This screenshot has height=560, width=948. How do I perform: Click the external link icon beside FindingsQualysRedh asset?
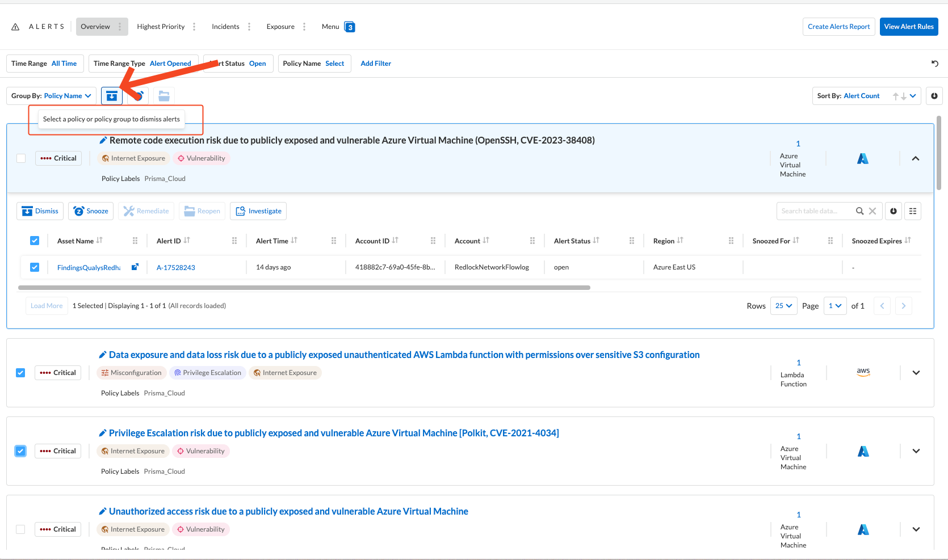point(135,267)
